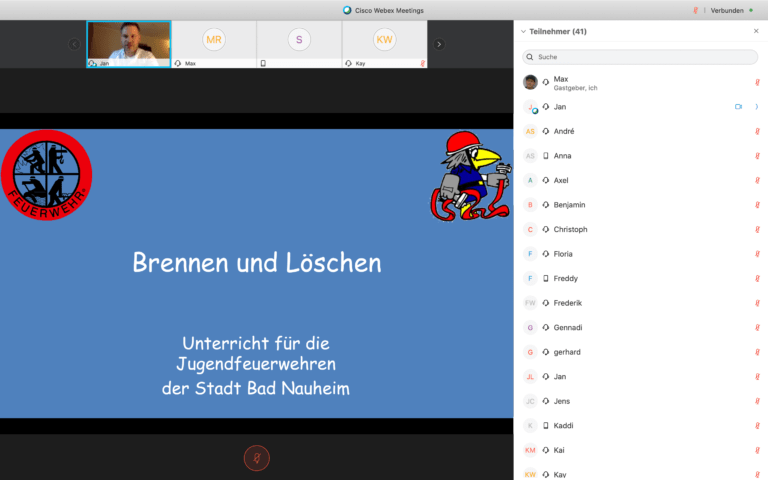Click the video camera icon beside Jan

(x=738, y=107)
